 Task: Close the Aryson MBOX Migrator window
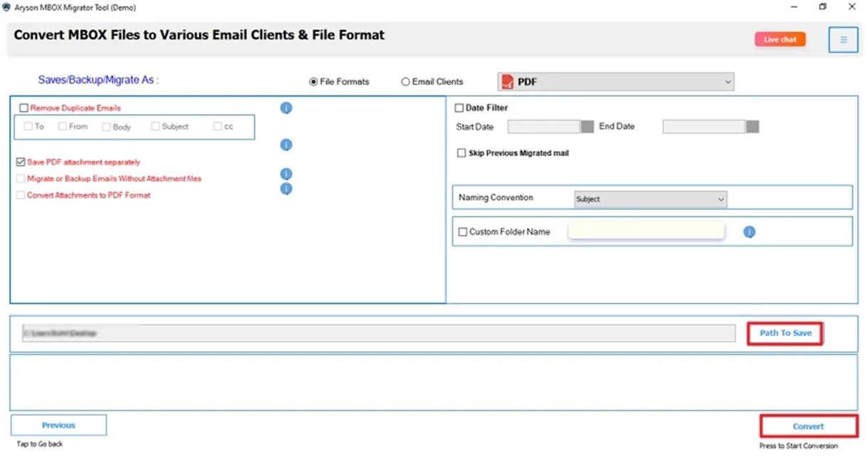[x=852, y=7]
